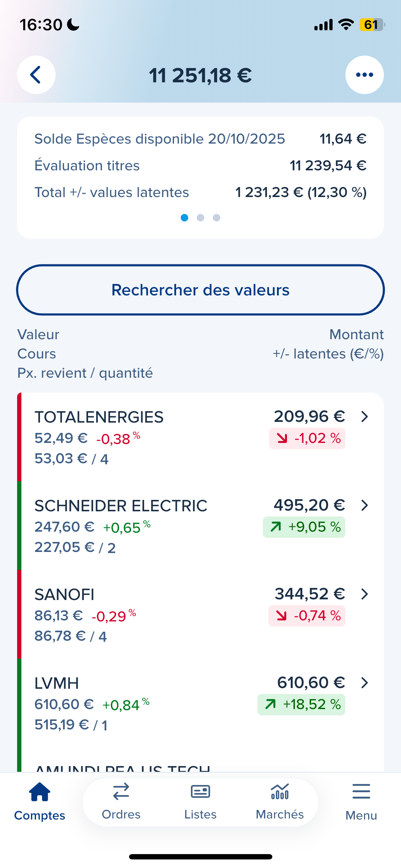Tap the back arrow button
401x868 pixels.
coord(36,75)
